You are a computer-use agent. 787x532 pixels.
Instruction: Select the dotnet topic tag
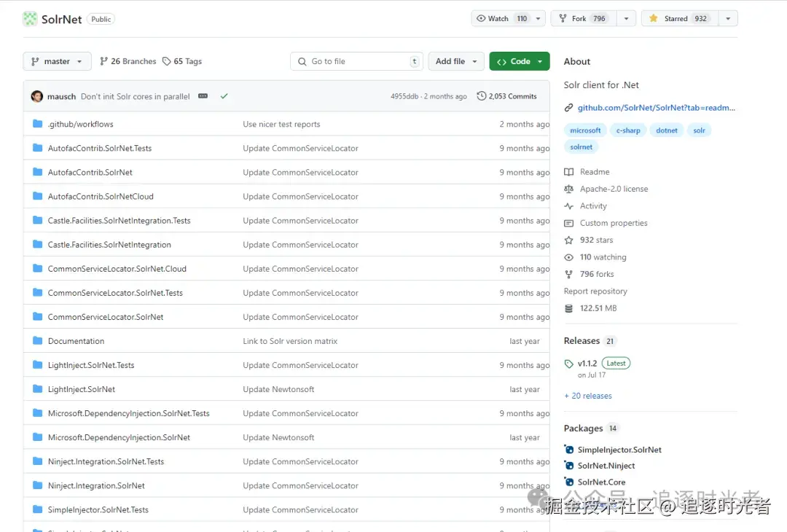(667, 130)
